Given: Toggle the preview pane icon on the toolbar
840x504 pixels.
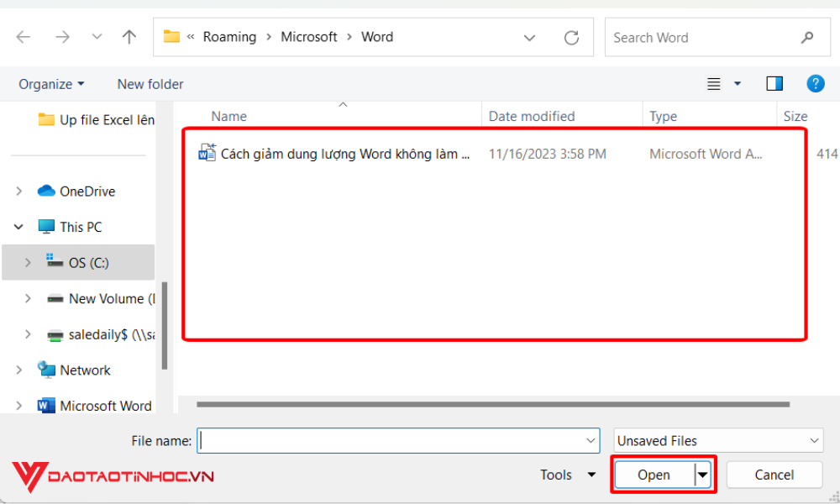Looking at the screenshot, I should click(774, 83).
